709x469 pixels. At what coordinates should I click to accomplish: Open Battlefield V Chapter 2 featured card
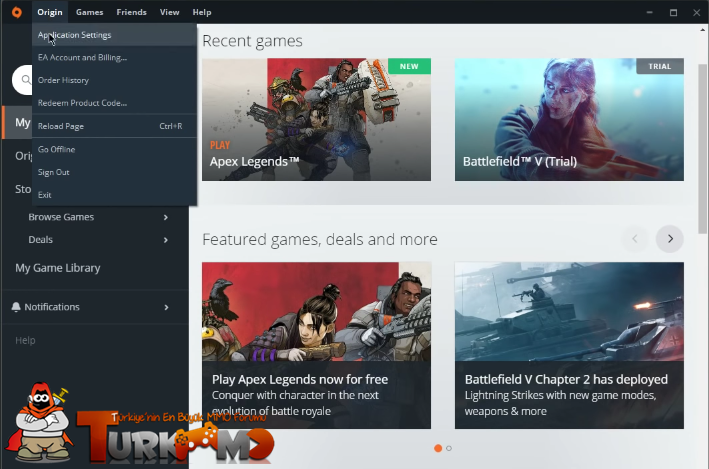pyautogui.click(x=569, y=346)
